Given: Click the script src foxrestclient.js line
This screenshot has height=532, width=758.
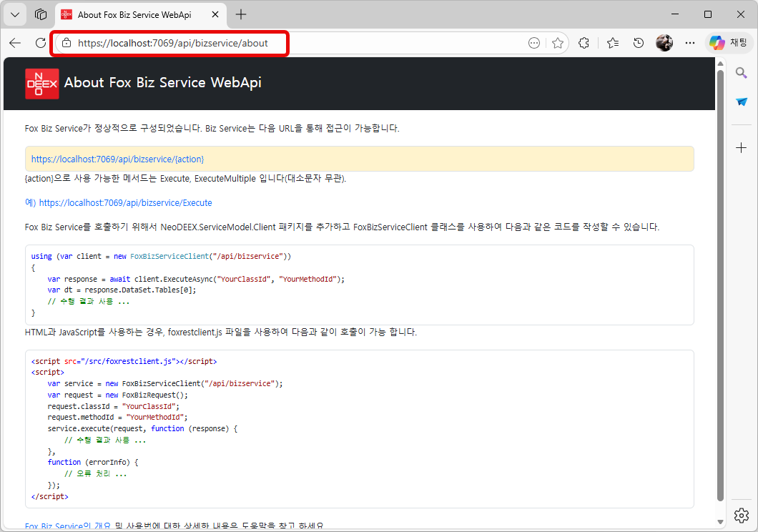Looking at the screenshot, I should [x=124, y=361].
